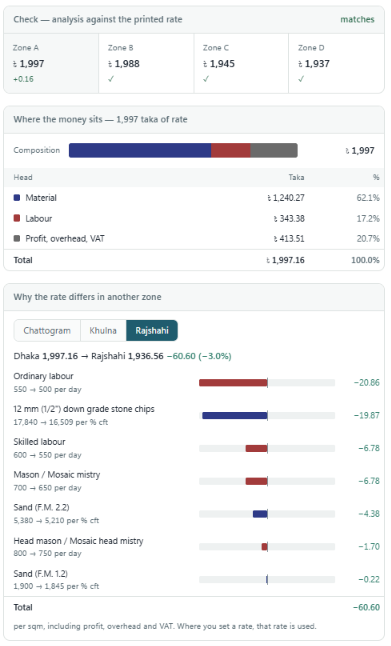Click the 'Mason / Mosaic mistry' label
The width and height of the screenshot is (391, 646).
[x=57, y=475]
